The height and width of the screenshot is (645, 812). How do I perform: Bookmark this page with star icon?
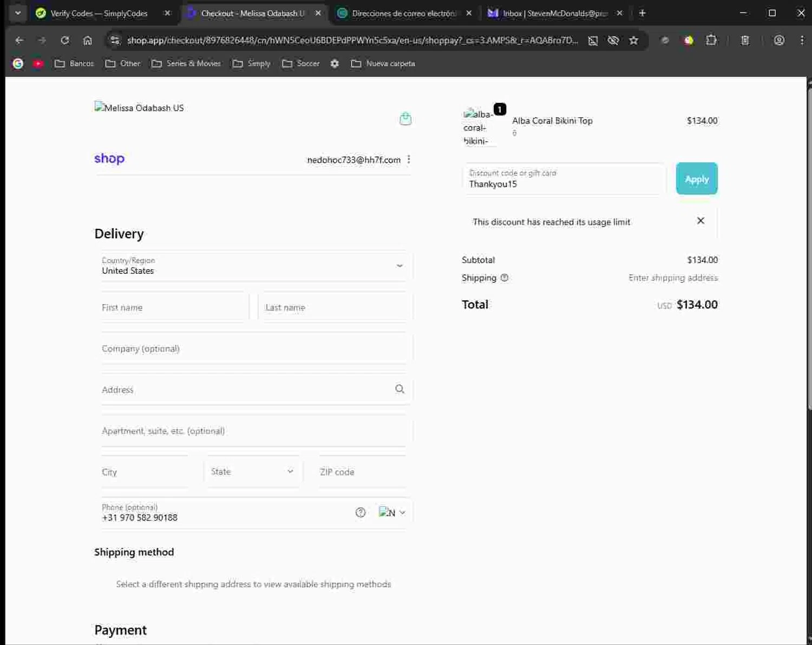coord(633,40)
